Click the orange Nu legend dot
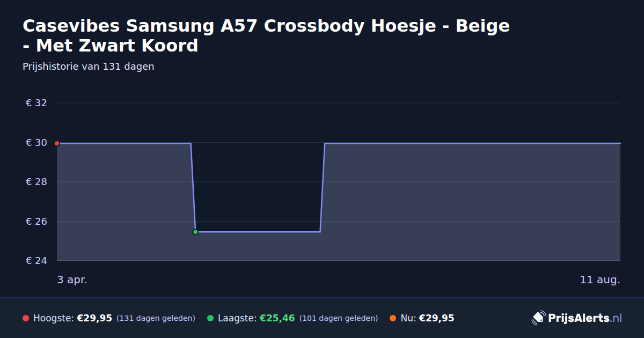The height and width of the screenshot is (338, 644). 393,318
